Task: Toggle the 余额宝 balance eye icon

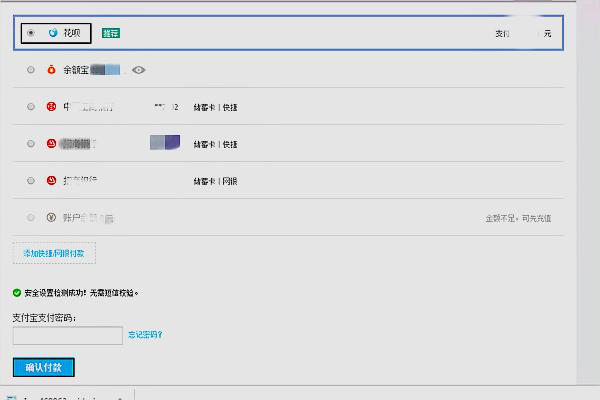Action: pyautogui.click(x=139, y=70)
